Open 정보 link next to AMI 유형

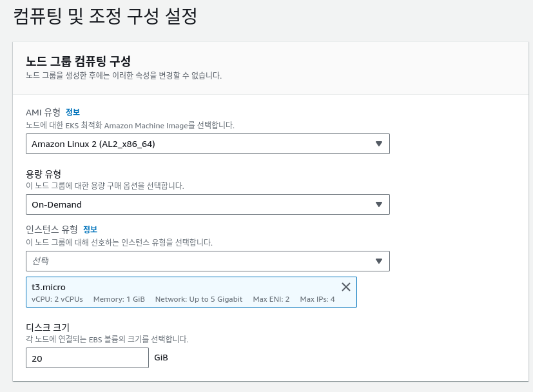point(73,112)
